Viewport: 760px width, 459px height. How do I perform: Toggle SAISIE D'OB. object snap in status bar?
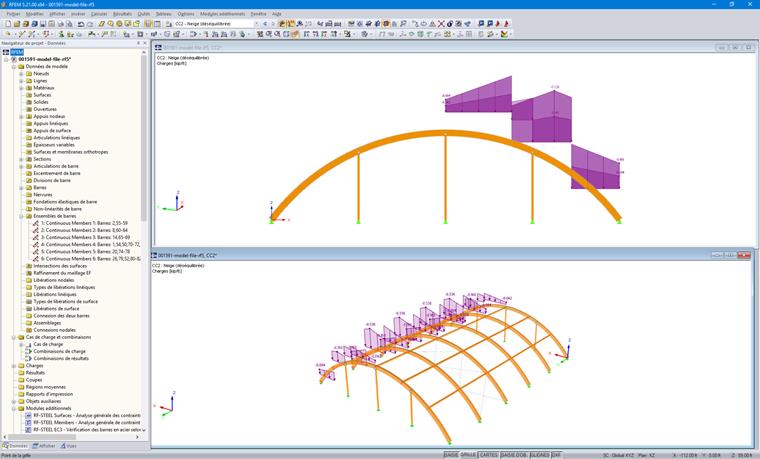(514, 455)
